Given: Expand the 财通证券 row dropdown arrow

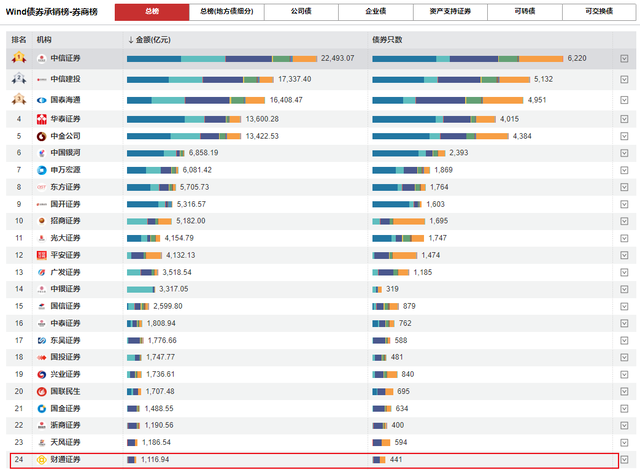Looking at the screenshot, I should click(624, 459).
